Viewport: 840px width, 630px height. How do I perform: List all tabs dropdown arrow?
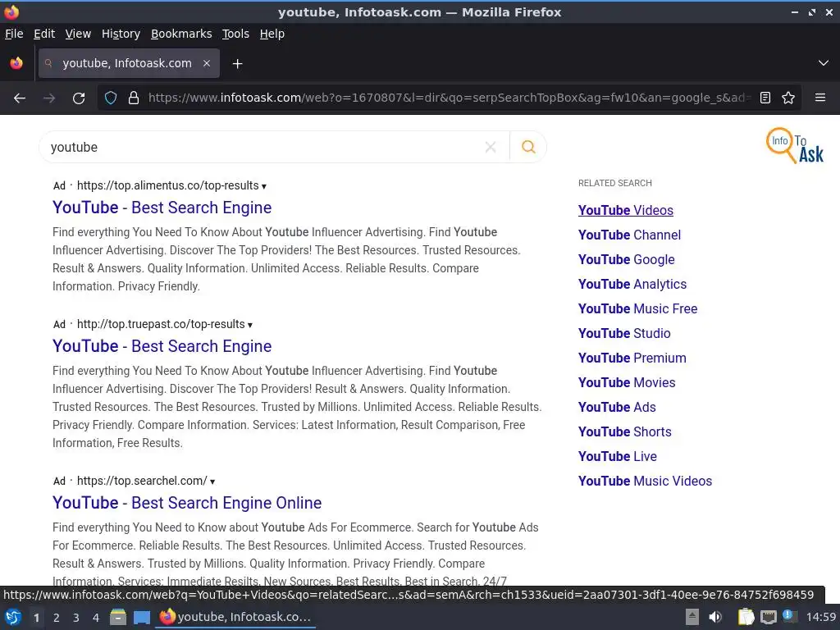click(824, 63)
